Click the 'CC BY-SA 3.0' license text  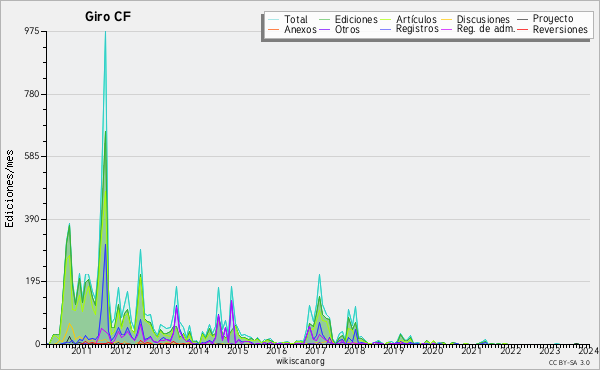tap(569, 362)
